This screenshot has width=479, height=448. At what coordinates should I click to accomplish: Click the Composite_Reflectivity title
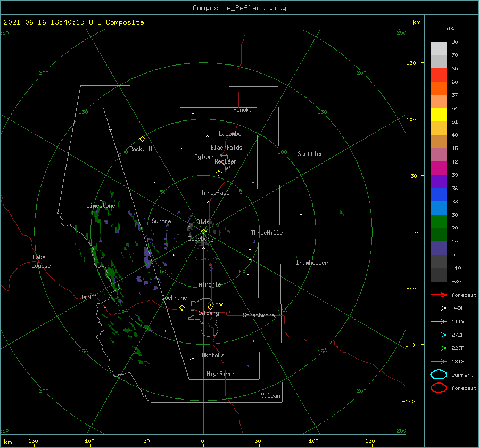pos(239,8)
